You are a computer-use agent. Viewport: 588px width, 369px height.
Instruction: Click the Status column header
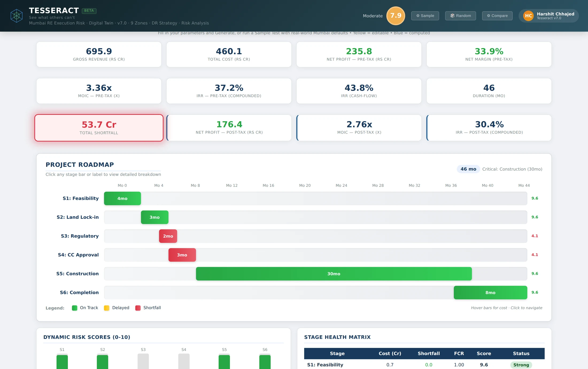click(521, 354)
